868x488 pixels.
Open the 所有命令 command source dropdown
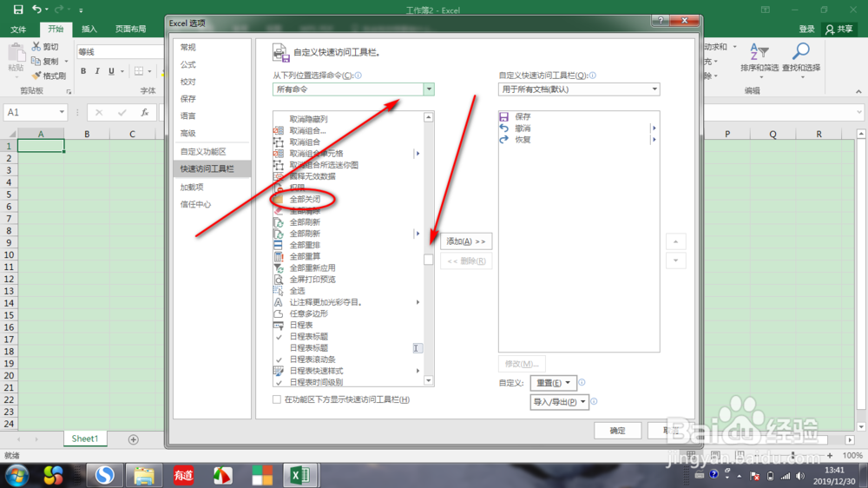pos(429,89)
